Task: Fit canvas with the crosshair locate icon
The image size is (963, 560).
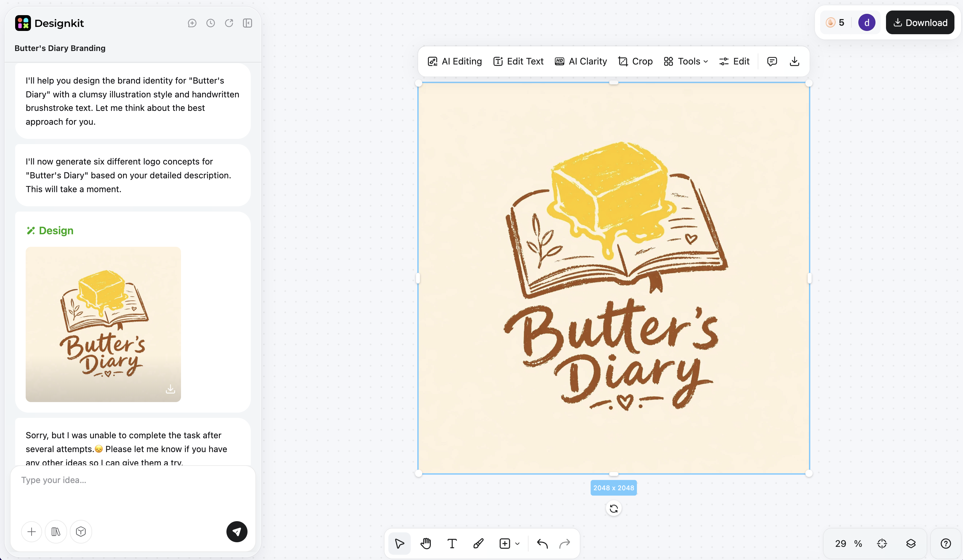Action: (882, 543)
